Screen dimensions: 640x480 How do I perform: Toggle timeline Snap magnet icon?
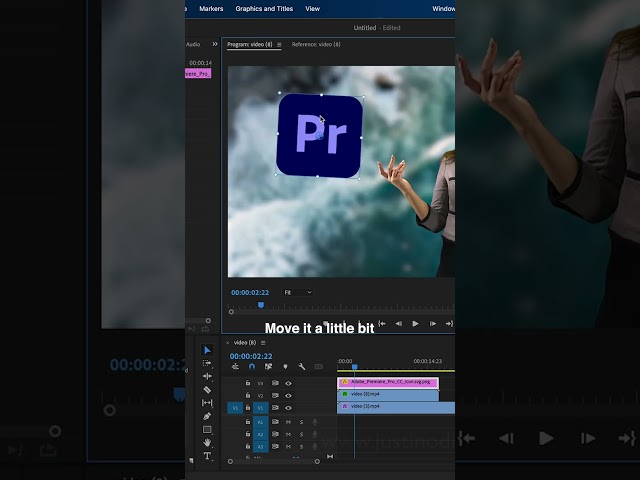coord(252,367)
